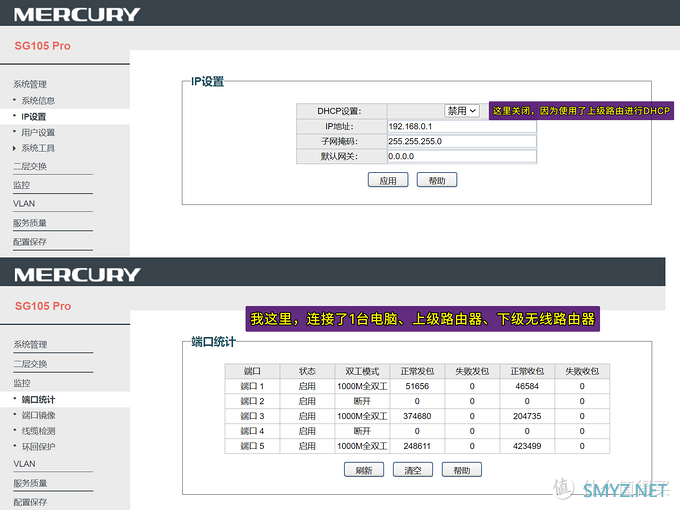Click the 清空 button under port statistics
This screenshot has height=510, width=680.
413,470
